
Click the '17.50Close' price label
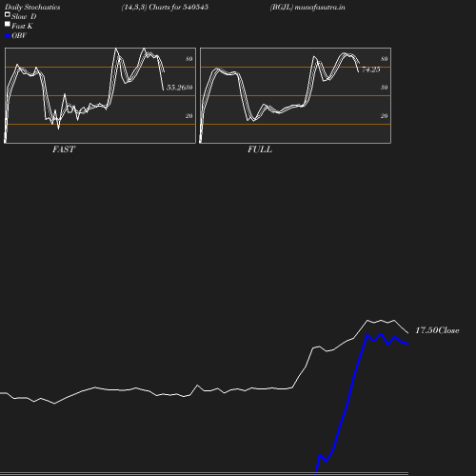click(x=437, y=330)
